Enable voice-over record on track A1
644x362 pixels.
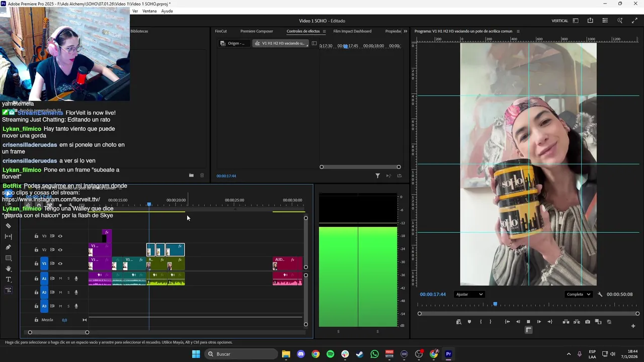(76, 279)
